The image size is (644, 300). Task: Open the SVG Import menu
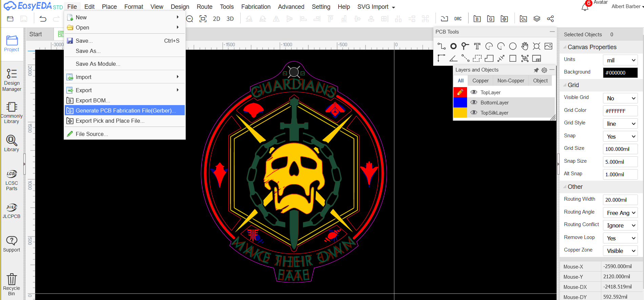coord(376,7)
